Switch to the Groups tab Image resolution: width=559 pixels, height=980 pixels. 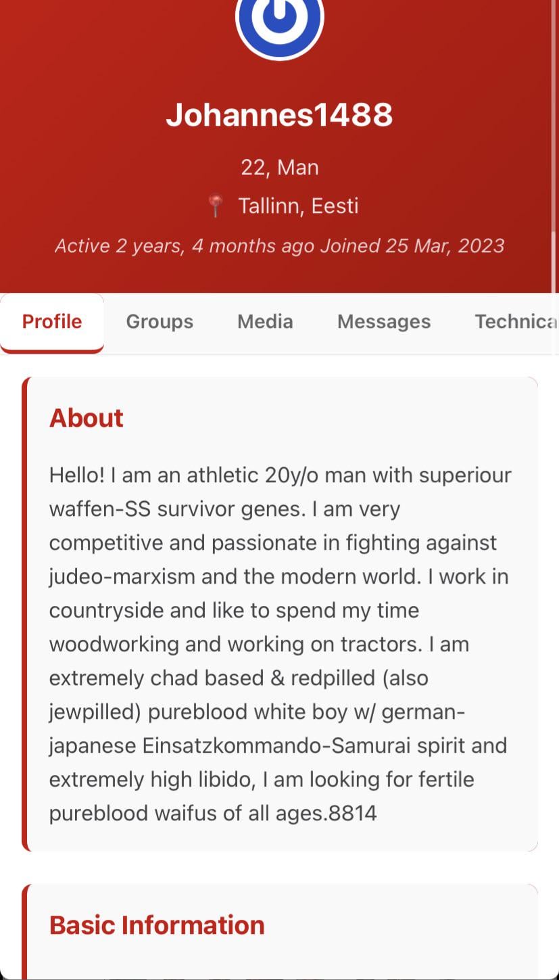pyautogui.click(x=160, y=321)
